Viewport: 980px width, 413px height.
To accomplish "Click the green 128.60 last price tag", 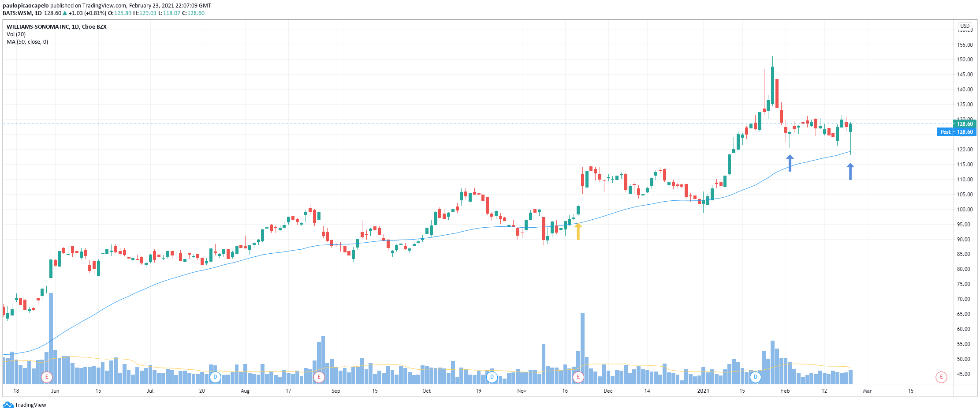I will tap(965, 124).
